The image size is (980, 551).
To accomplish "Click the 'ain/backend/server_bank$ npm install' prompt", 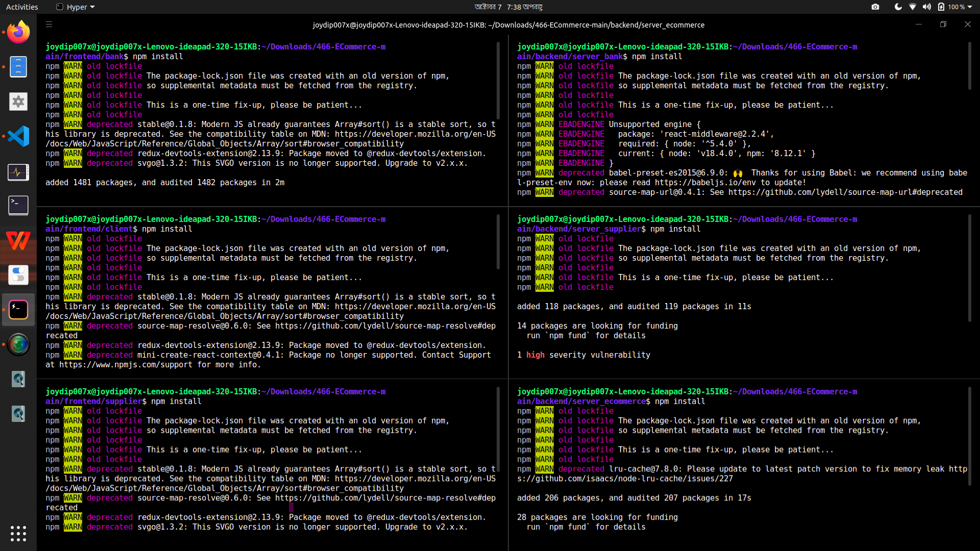I will coord(600,57).
